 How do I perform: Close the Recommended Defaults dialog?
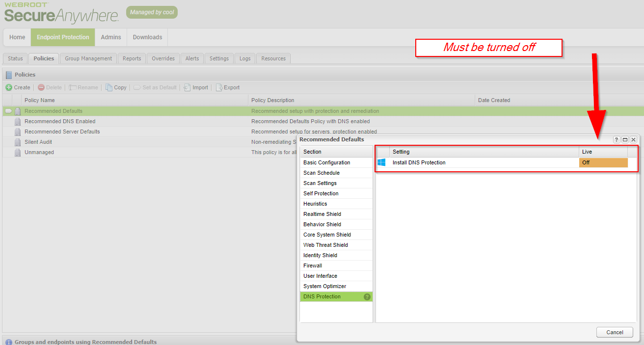coord(634,140)
